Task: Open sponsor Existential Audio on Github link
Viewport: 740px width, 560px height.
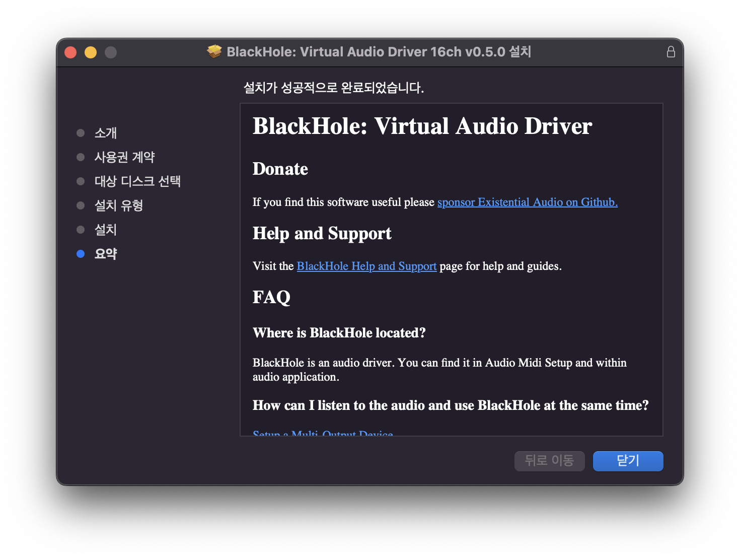Action: (x=527, y=202)
